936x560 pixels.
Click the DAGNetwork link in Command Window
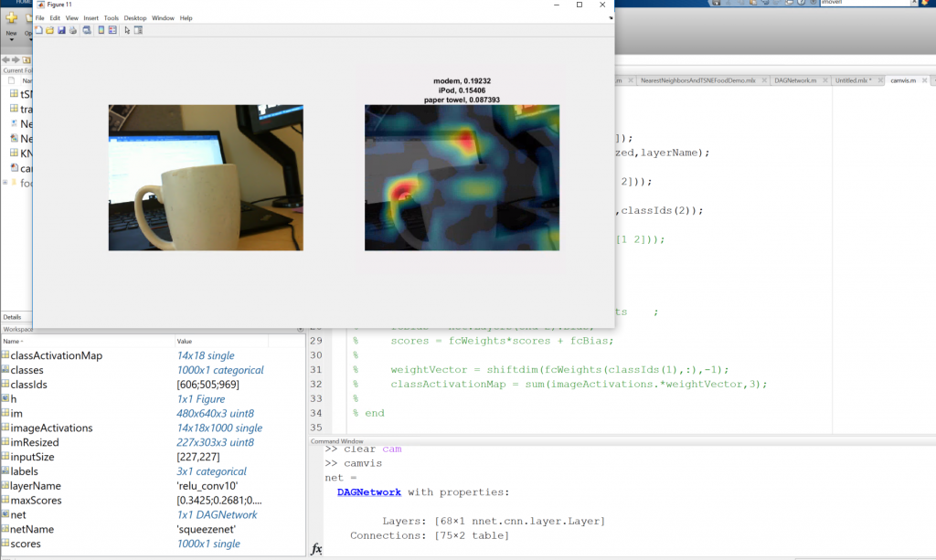[x=368, y=492]
